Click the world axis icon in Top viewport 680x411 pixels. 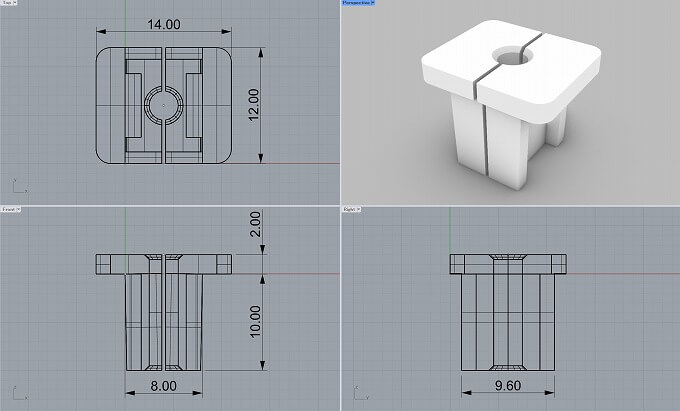pos(16,185)
